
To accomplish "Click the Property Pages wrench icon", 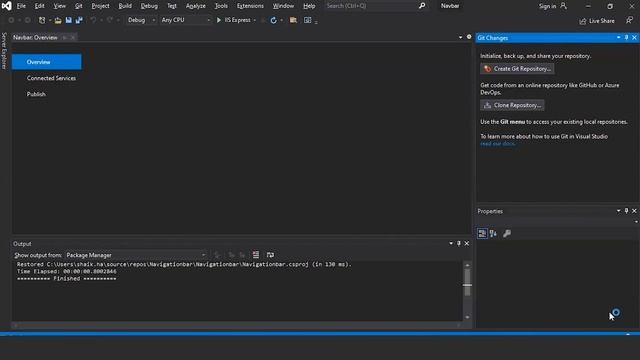I will [x=507, y=233].
